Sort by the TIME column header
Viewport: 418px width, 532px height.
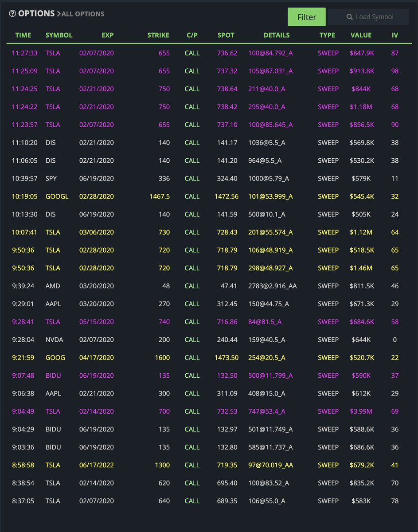pos(23,35)
